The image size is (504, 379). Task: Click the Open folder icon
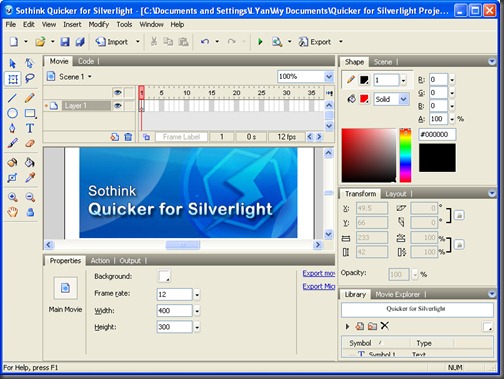pyautogui.click(x=40, y=42)
